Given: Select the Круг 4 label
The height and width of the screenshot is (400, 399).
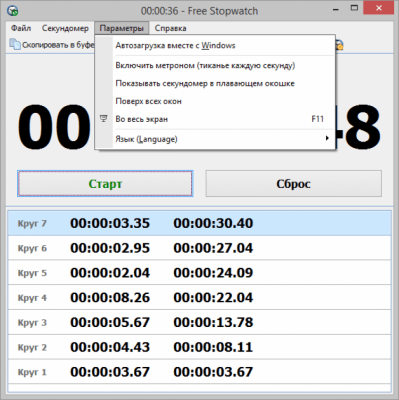Looking at the screenshot, I should click(32, 298).
